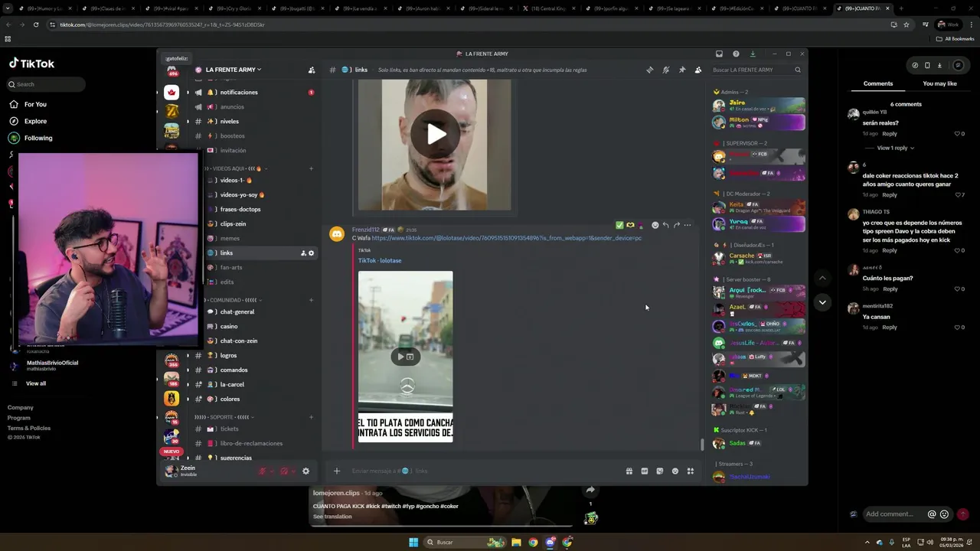Toggle member list icon in Discord header
The height and width of the screenshot is (551, 980).
698,70
